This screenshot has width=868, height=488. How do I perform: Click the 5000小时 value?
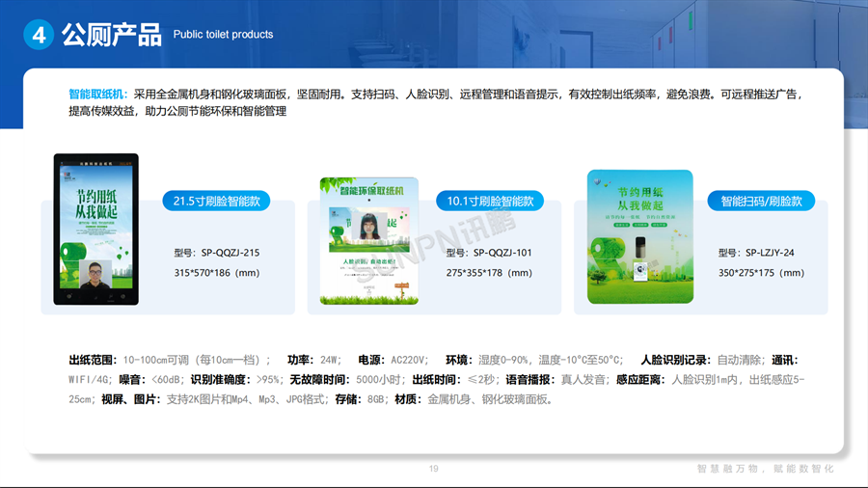click(x=380, y=380)
